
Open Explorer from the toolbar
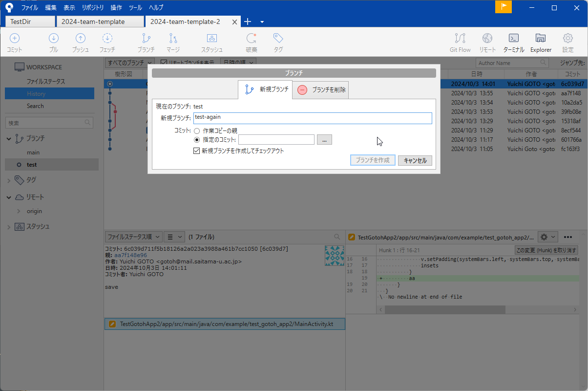541,38
